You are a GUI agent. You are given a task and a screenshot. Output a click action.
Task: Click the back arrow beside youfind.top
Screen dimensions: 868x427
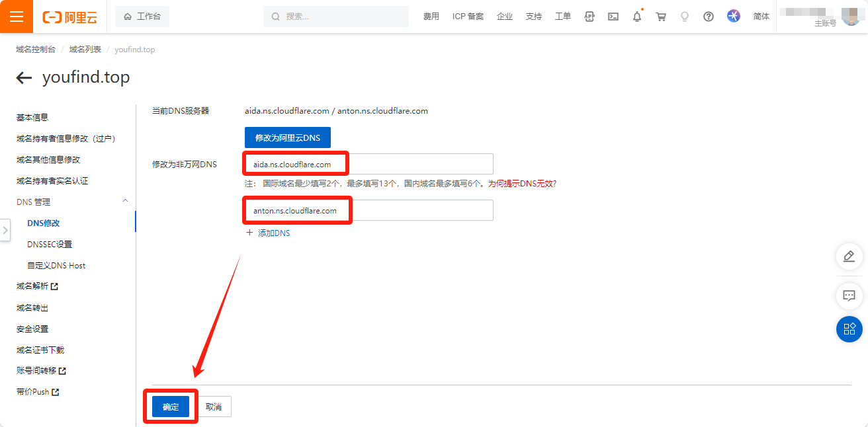24,78
